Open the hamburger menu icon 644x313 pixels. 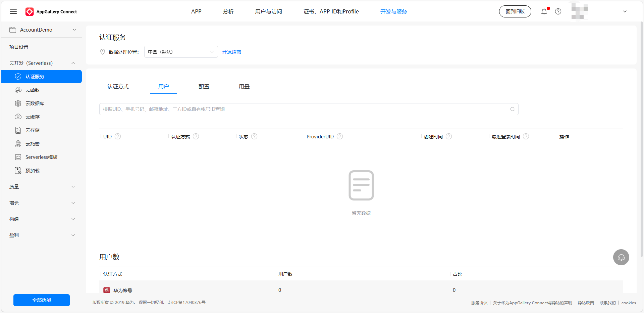tap(13, 11)
